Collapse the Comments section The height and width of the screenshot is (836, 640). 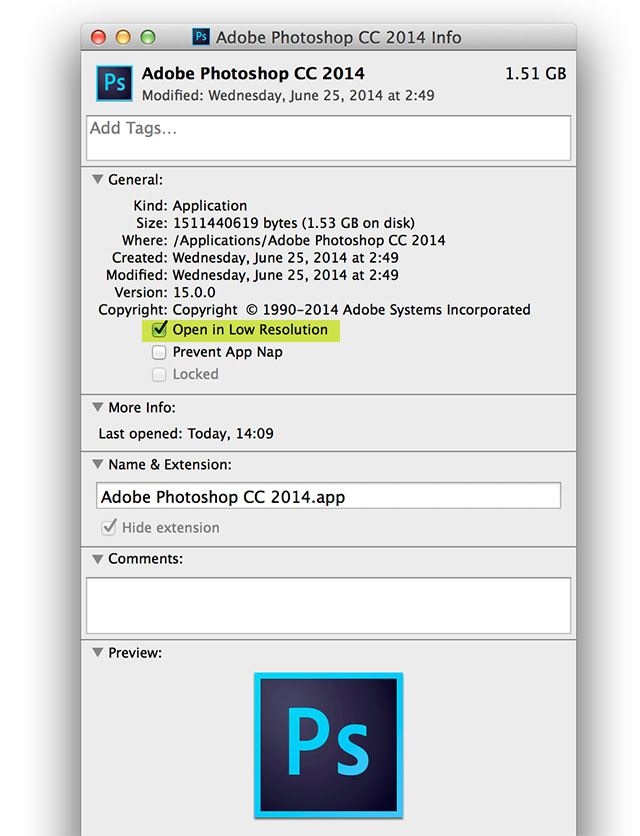(x=98, y=559)
